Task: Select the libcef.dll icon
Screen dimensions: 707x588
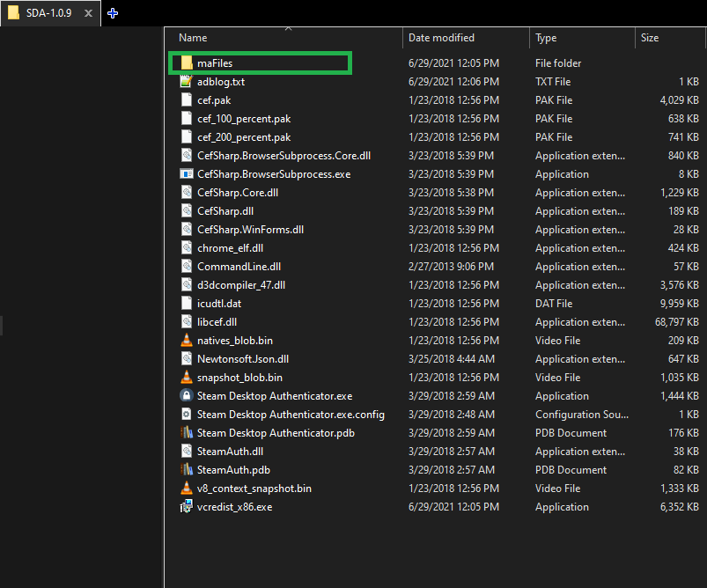Action: click(x=187, y=322)
